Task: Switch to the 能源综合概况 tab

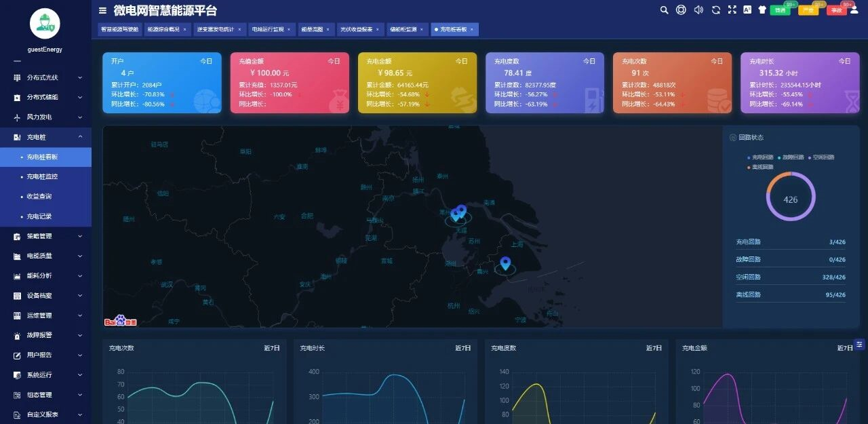Action: [x=163, y=30]
